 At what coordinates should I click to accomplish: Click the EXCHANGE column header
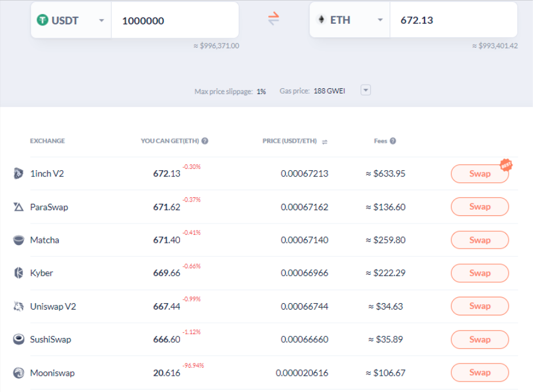point(47,141)
